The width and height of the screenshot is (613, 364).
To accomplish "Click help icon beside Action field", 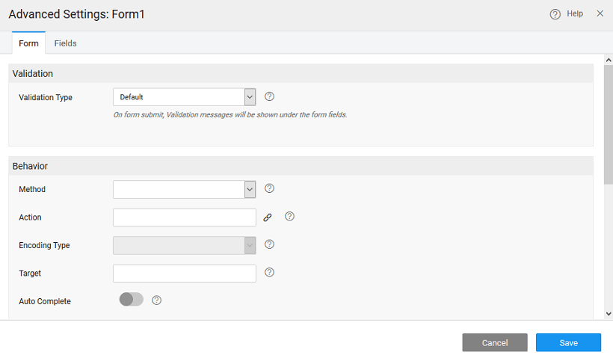I will (x=290, y=217).
